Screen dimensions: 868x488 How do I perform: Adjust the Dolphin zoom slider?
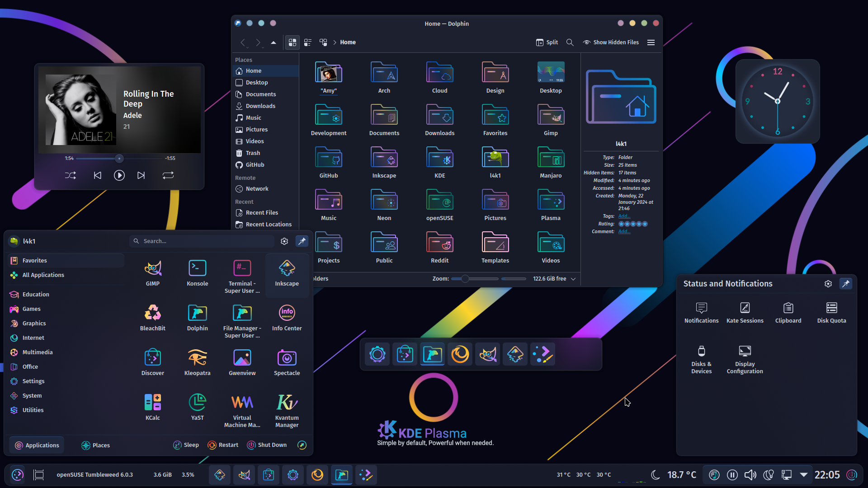(474, 279)
